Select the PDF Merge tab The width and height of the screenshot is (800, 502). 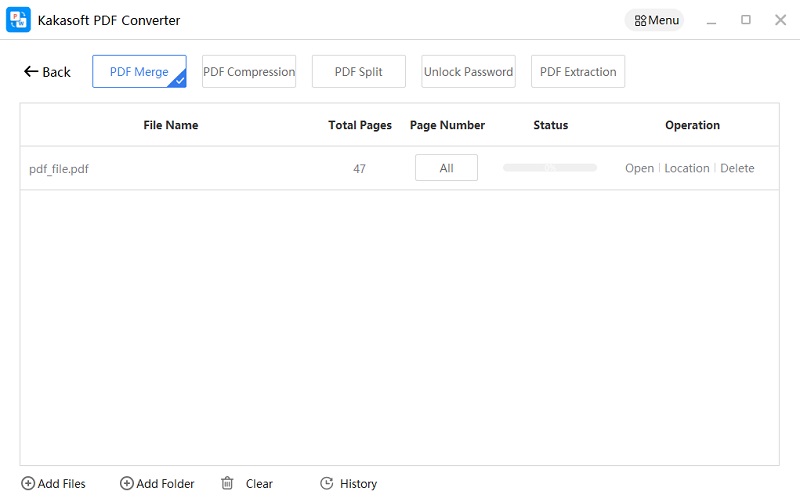pos(139,71)
